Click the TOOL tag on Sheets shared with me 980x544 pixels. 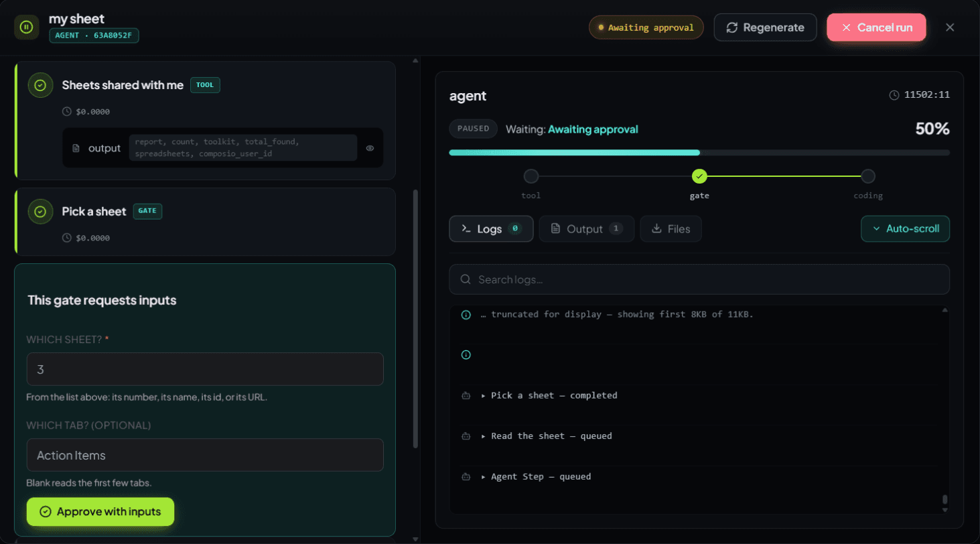pos(205,85)
